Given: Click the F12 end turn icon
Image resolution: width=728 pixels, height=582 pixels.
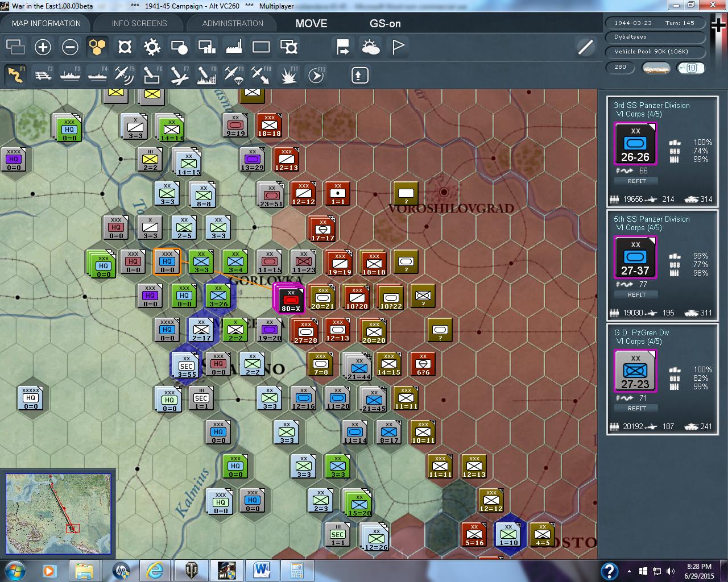Looking at the screenshot, I should [316, 75].
